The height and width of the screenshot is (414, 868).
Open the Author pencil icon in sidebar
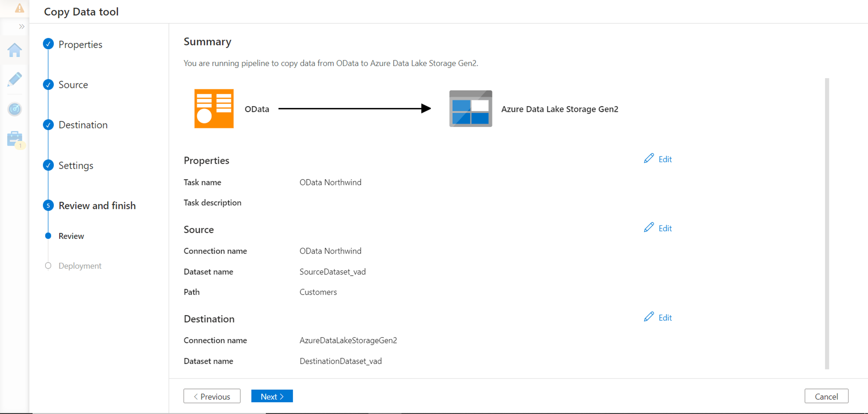[x=15, y=79]
